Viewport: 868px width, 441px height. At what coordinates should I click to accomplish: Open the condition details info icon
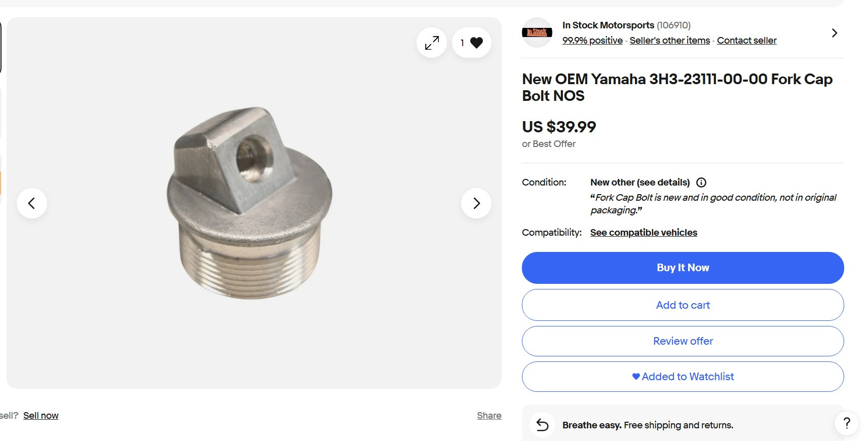click(701, 182)
